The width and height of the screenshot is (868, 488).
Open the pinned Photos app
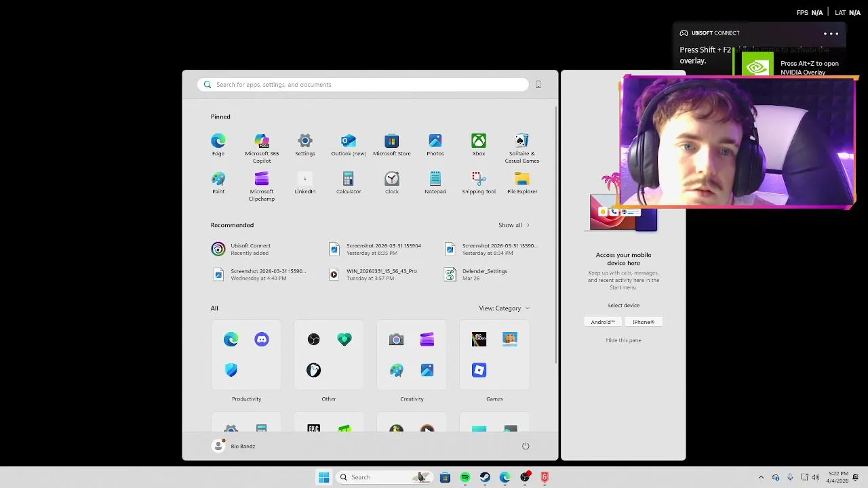pos(435,144)
